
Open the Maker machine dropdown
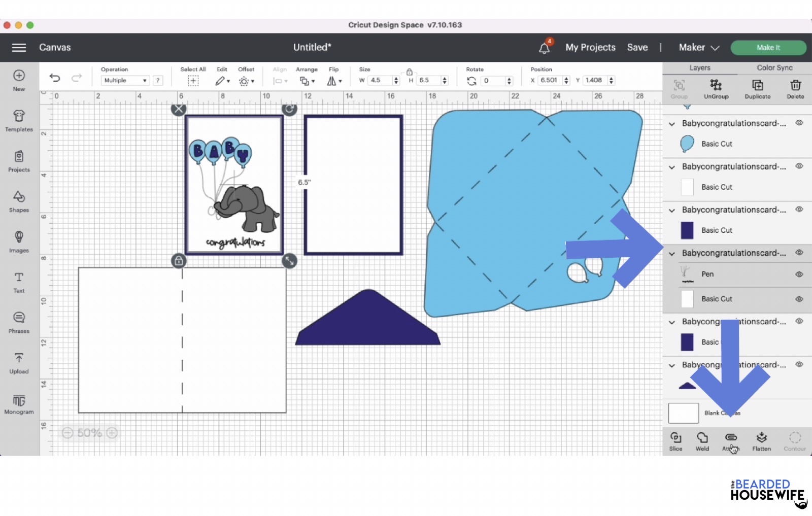[699, 47]
